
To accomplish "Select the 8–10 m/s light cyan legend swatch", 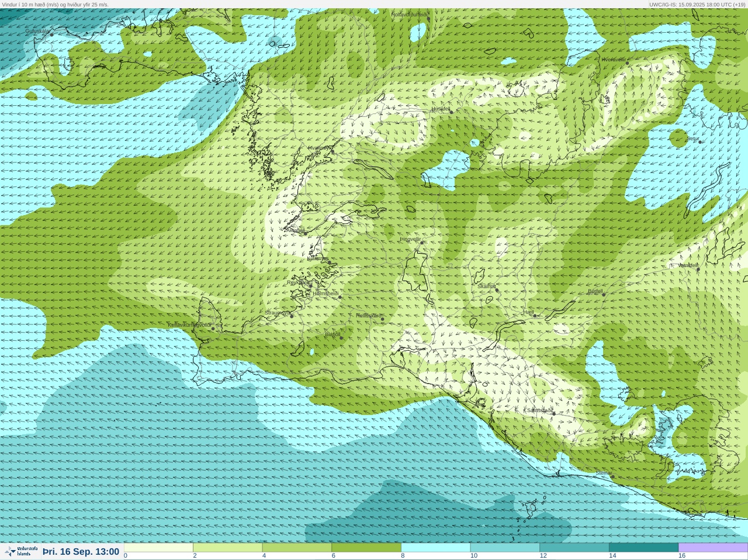I will tap(435, 548).
